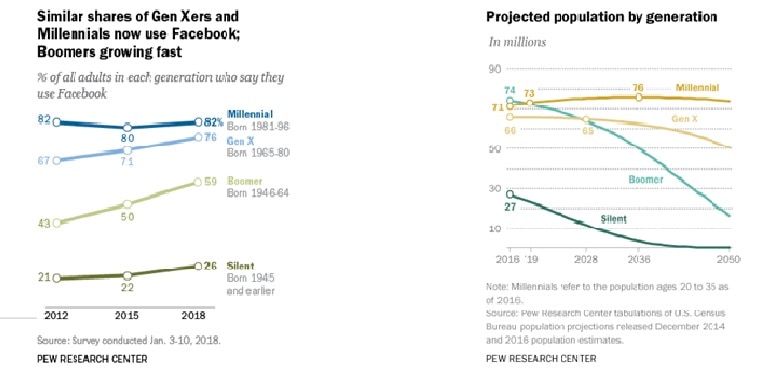Click the Millennial population peak marker 76
The height and width of the screenshot is (381, 761).
click(x=639, y=98)
